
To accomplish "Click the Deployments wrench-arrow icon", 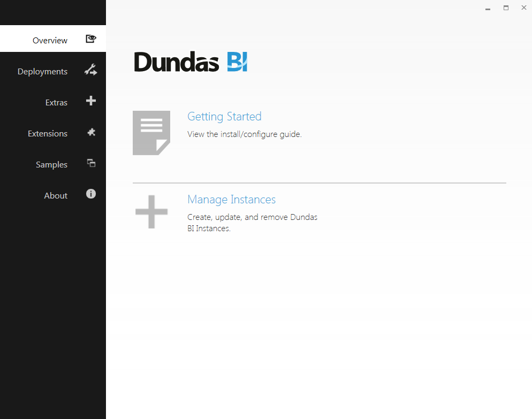I will (91, 70).
